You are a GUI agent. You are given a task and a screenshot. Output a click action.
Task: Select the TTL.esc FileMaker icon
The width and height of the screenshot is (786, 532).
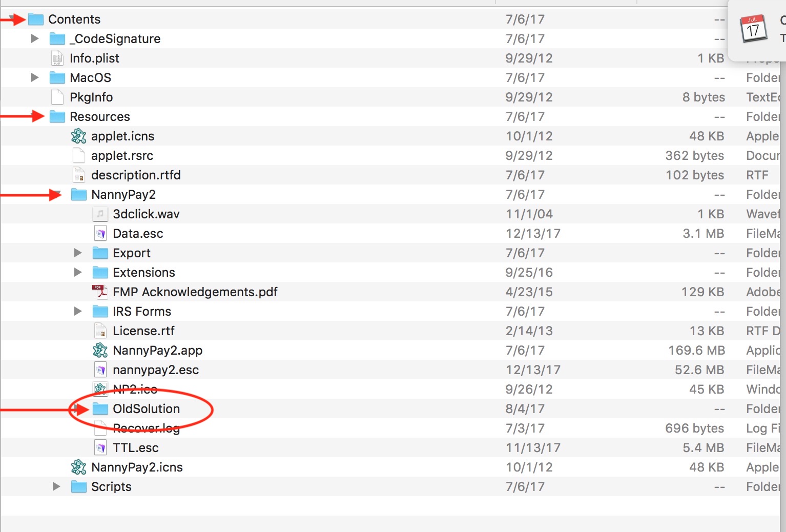click(x=100, y=448)
